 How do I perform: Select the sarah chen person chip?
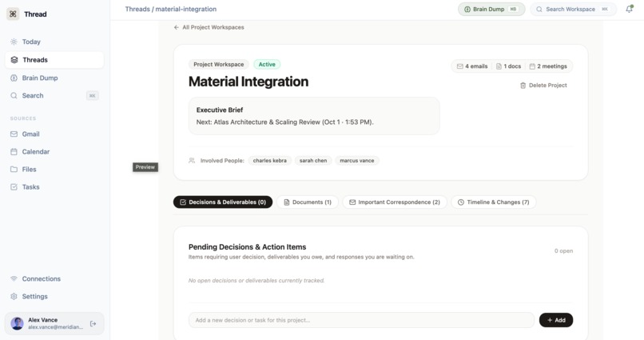coord(313,160)
